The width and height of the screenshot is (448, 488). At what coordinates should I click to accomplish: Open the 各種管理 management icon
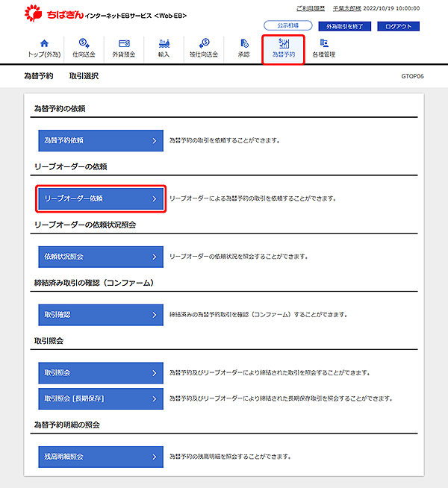click(324, 43)
